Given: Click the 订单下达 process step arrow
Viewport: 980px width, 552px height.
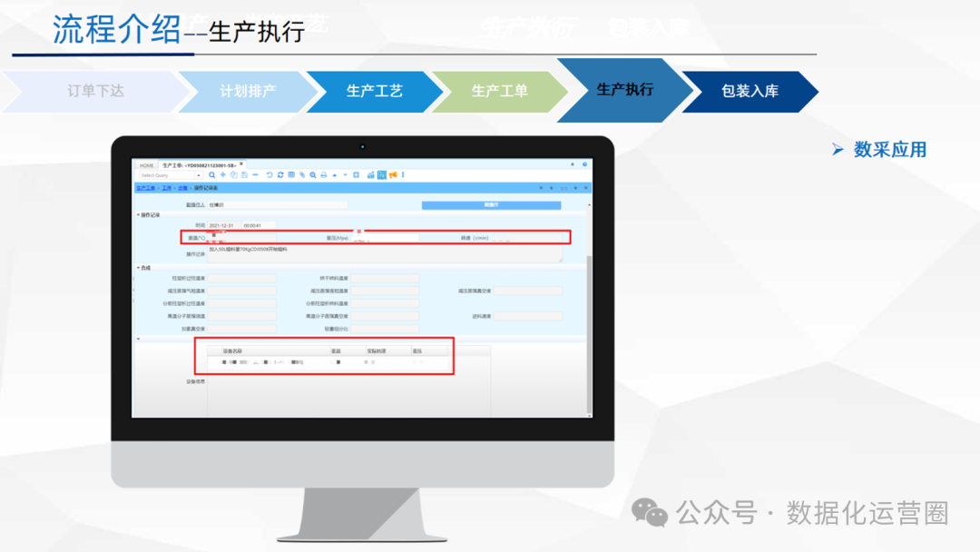Looking at the screenshot, I should (96, 92).
